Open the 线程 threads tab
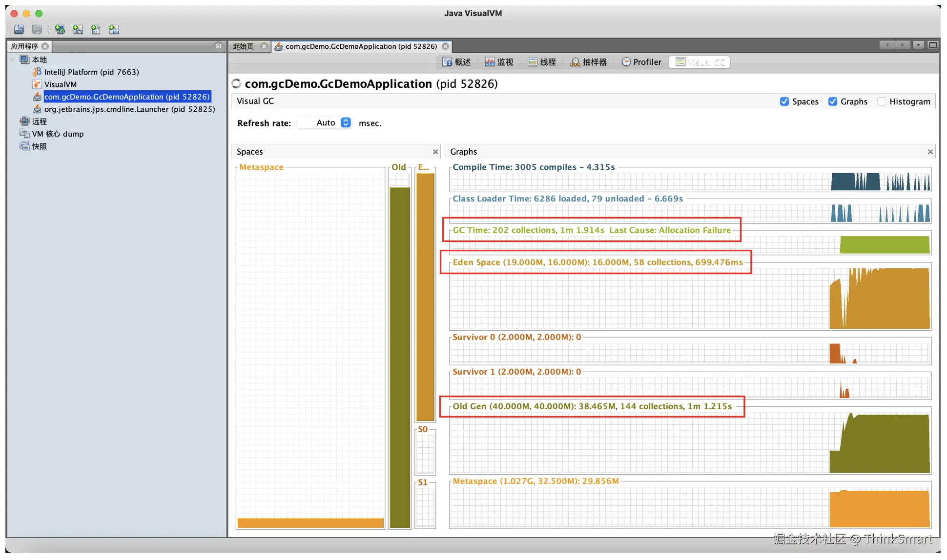 (x=542, y=62)
